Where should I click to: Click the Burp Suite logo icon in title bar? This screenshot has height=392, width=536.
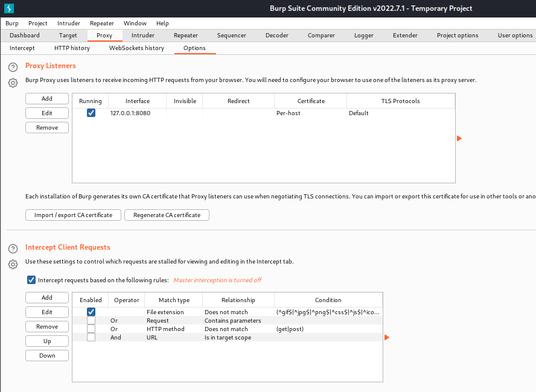pos(9,8)
